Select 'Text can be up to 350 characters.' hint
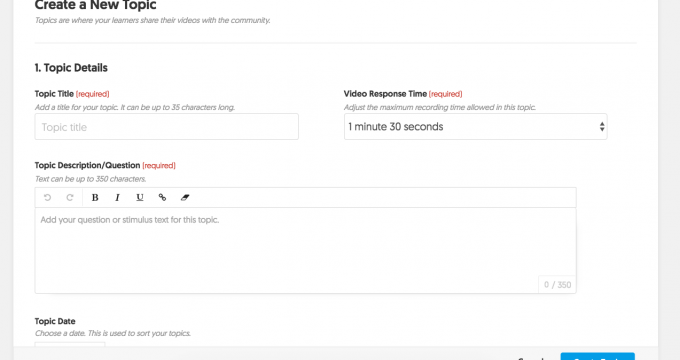The height and width of the screenshot is (360, 680). 90,179
